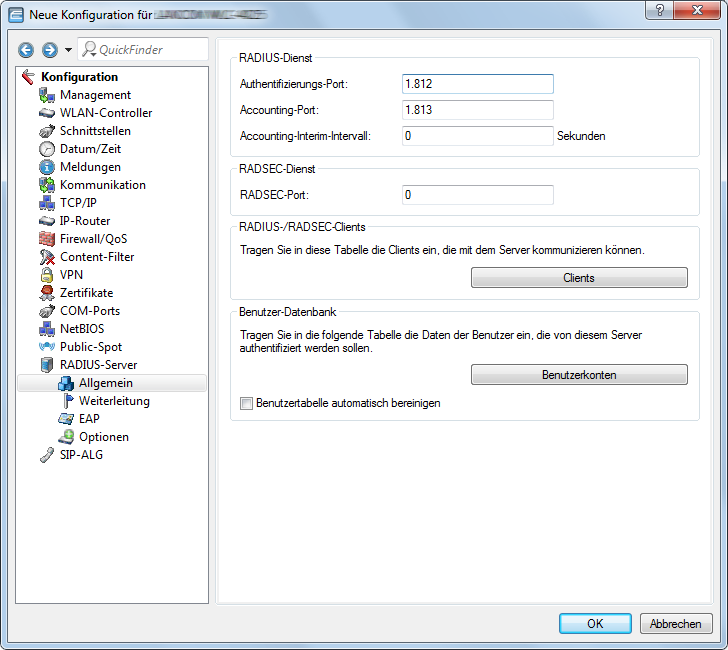Enable Benutzertabelle automatisch bereinigen checkbox

click(x=246, y=404)
